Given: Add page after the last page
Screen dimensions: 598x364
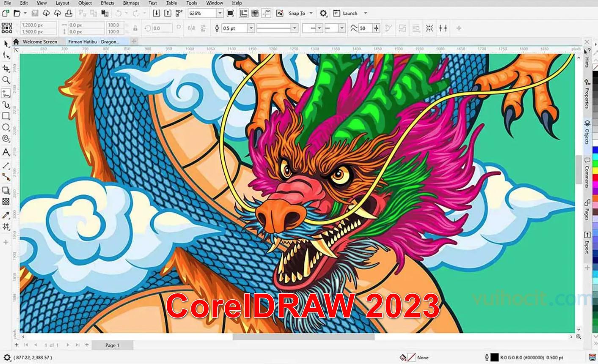Looking at the screenshot, I should (x=87, y=345).
